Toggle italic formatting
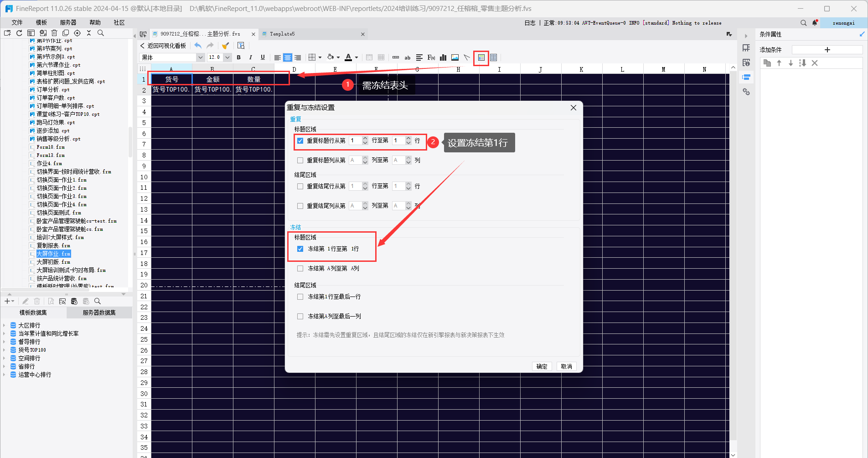Image resolution: width=868 pixels, height=458 pixels. [x=250, y=57]
